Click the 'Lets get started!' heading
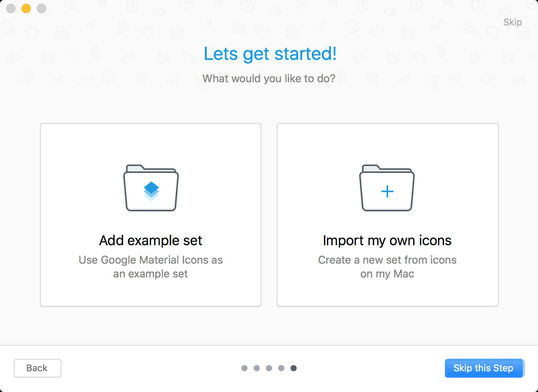Viewport: 538px width, 392px height. [x=270, y=54]
